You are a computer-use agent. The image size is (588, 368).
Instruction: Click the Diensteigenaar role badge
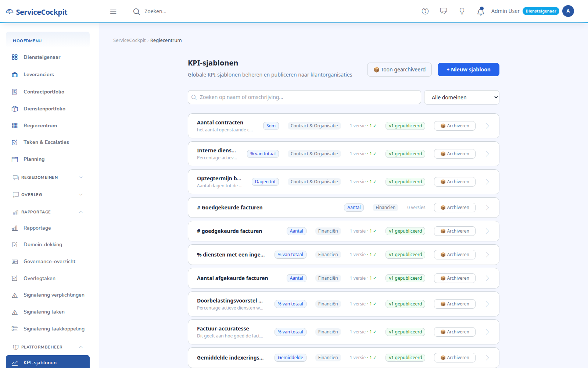pos(541,11)
